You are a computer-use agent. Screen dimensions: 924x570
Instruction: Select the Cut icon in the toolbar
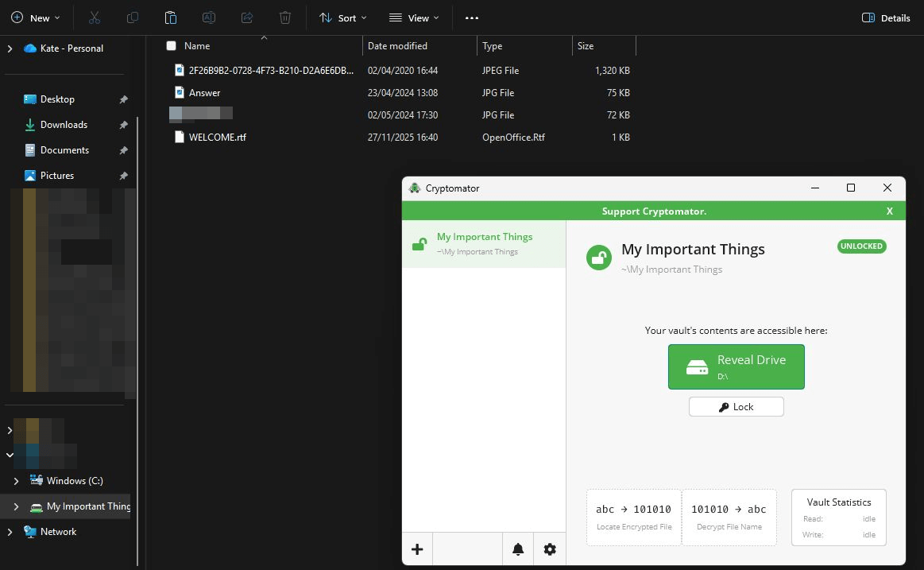tap(93, 17)
